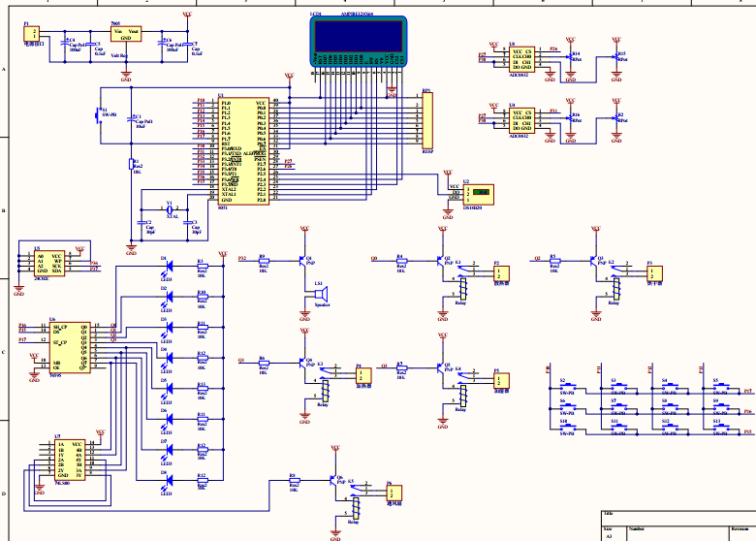Select LED D4 diode
This screenshot has height=541, width=756.
tap(170, 358)
